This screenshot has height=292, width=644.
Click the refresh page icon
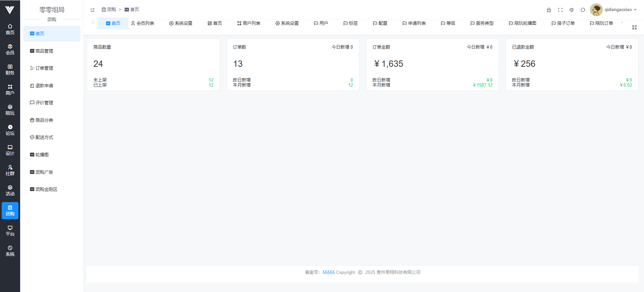[583, 10]
